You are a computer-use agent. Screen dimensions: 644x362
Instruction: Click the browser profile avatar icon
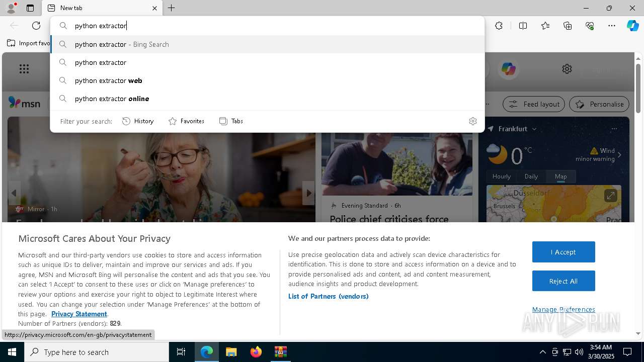pyautogui.click(x=11, y=8)
